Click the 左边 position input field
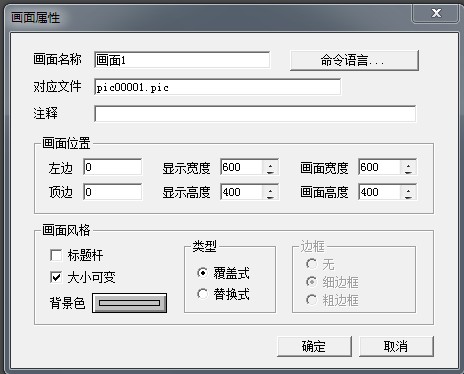This screenshot has width=464, height=374. [x=113, y=167]
